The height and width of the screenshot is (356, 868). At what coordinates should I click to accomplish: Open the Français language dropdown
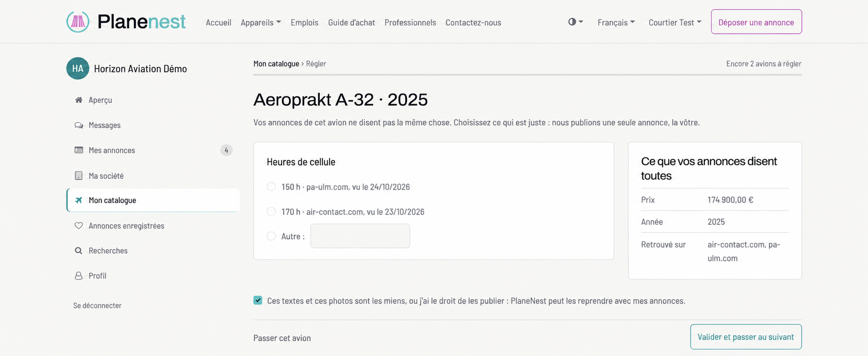[x=616, y=23]
